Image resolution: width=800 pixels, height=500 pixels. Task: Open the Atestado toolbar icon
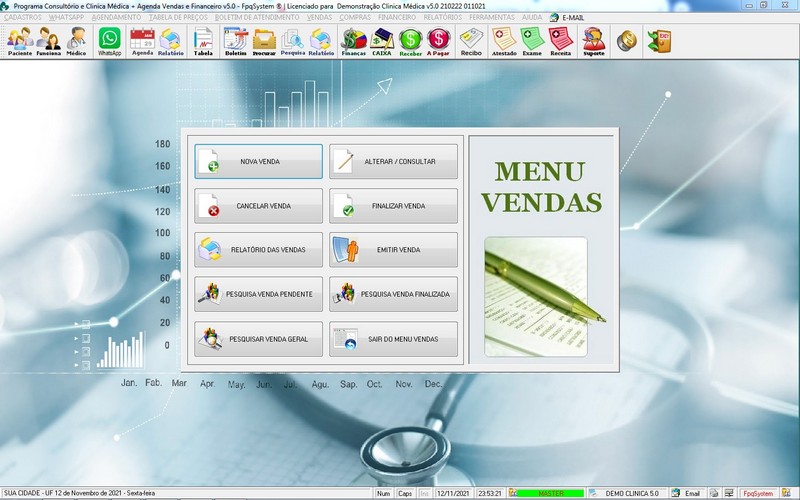click(504, 41)
